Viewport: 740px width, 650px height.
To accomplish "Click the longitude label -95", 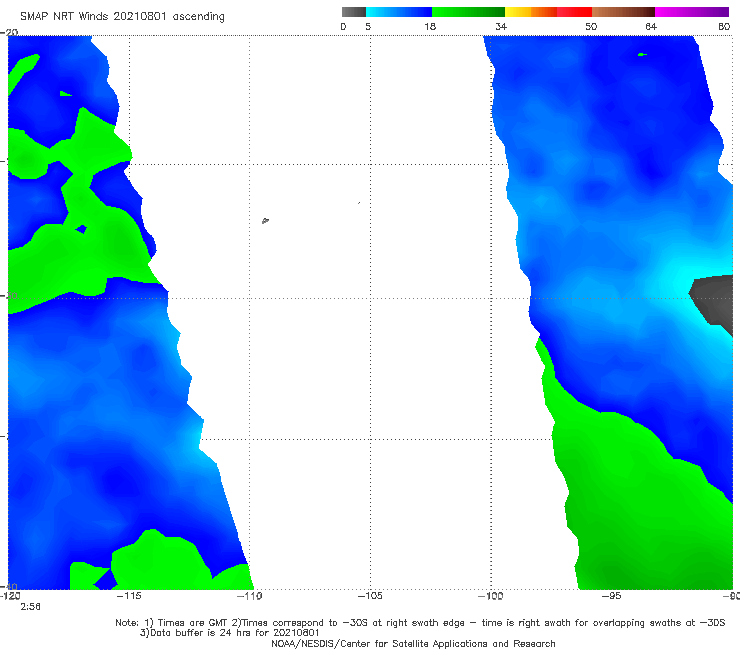I will tap(611, 596).
